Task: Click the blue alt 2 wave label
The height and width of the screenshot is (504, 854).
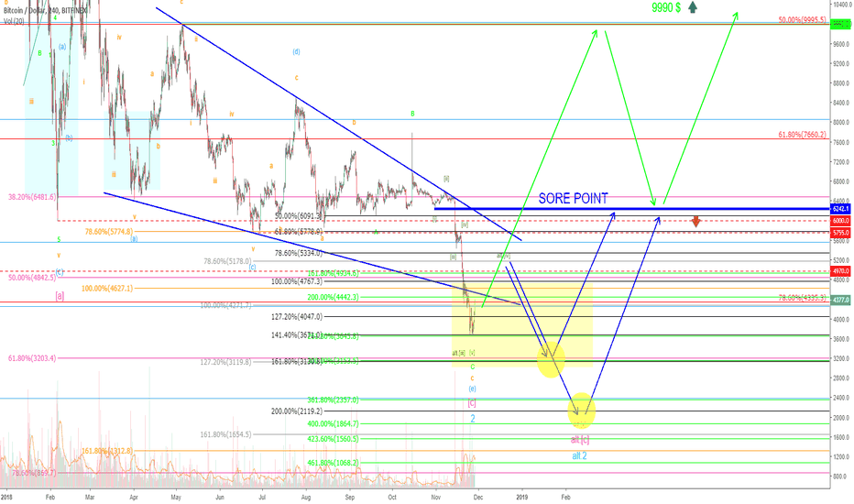Action: coord(579,455)
